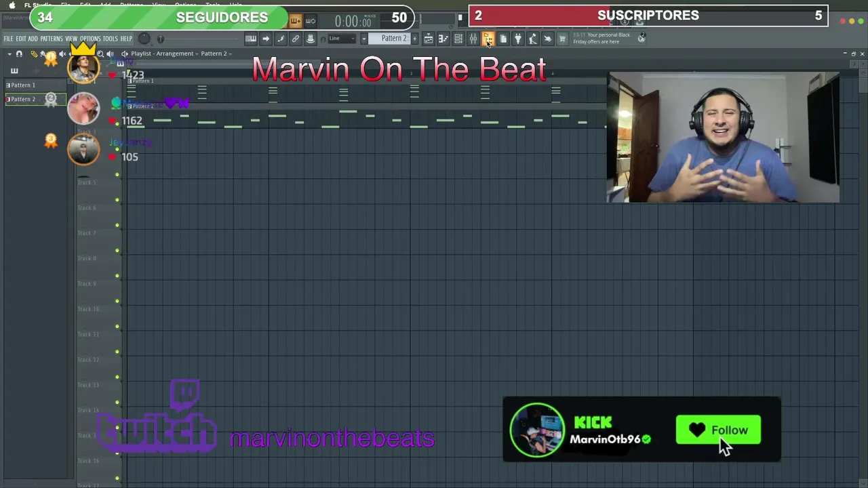Click the stamp icon left of the snap selector
This screenshot has height=488, width=868.
311,39
